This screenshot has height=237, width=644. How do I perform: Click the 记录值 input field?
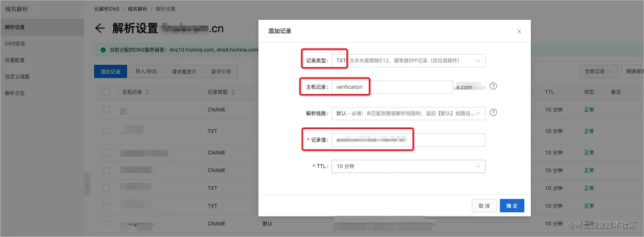[408, 140]
